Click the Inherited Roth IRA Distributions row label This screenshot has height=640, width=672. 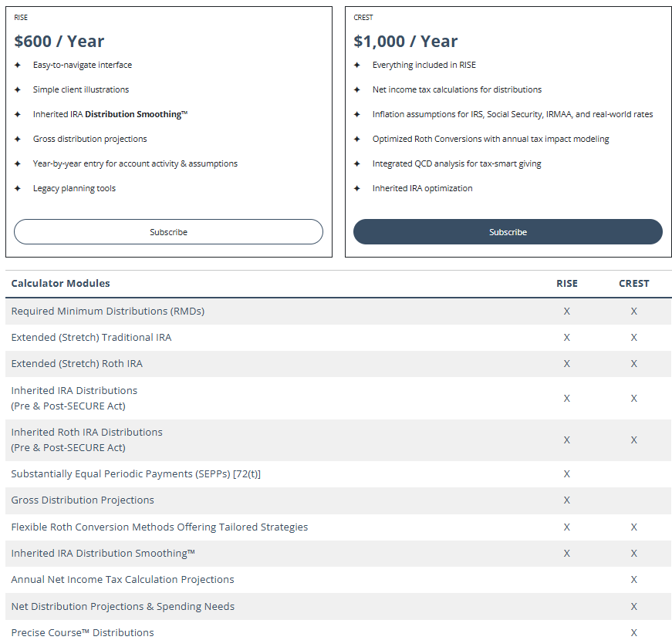pos(86,440)
